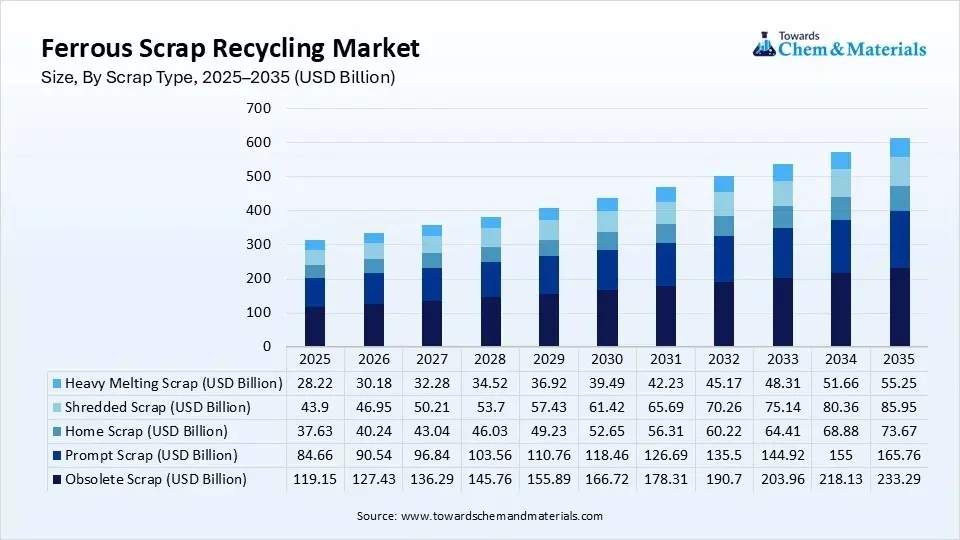The width and height of the screenshot is (960, 540).
Task: Click the Prompt Scrap legend swatch
Action: click(57, 456)
